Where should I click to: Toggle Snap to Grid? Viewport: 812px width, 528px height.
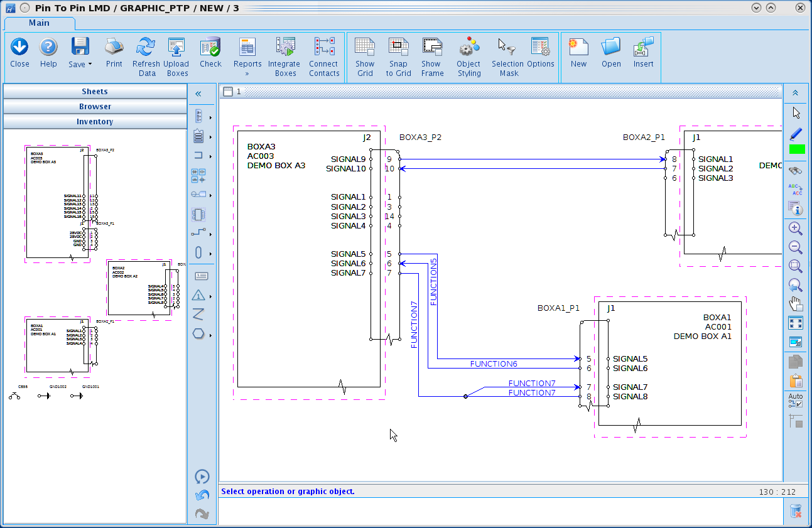click(x=398, y=57)
